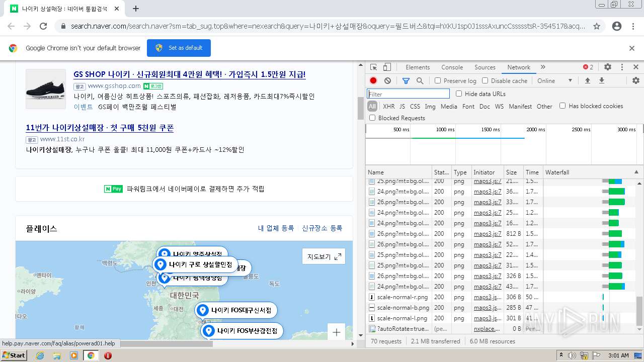Expand more DevTools tabs chevron

(543, 67)
